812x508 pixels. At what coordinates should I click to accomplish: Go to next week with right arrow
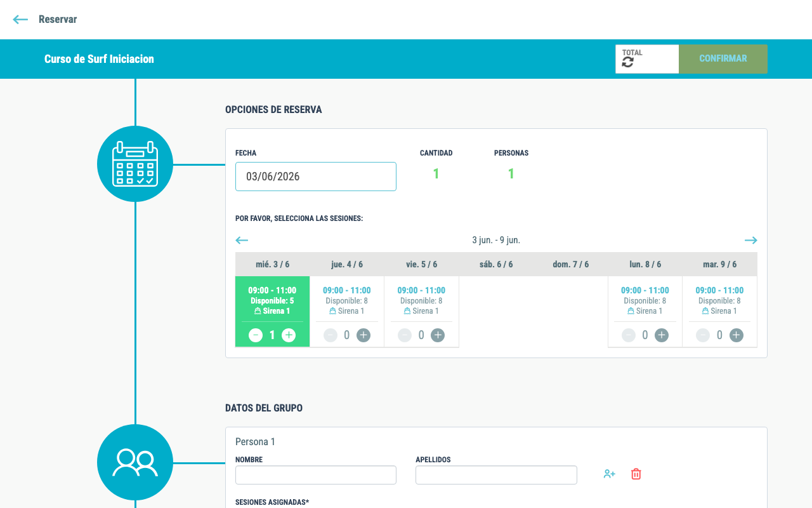[x=751, y=240]
